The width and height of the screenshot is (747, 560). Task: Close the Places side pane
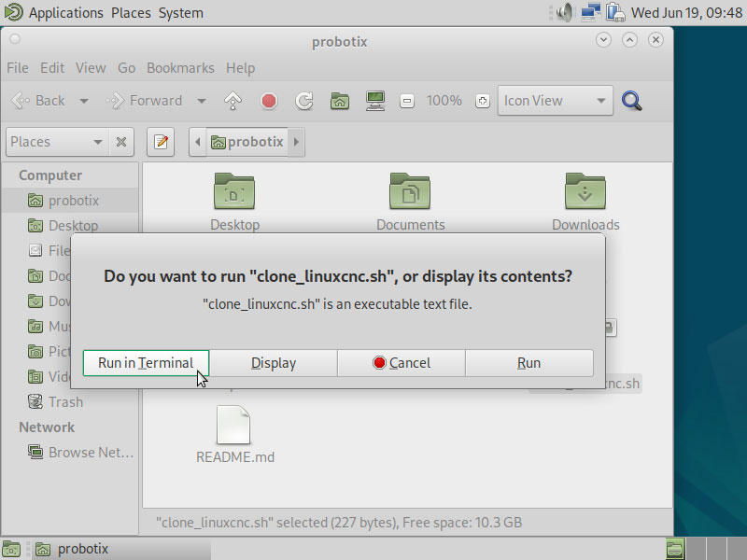[121, 142]
